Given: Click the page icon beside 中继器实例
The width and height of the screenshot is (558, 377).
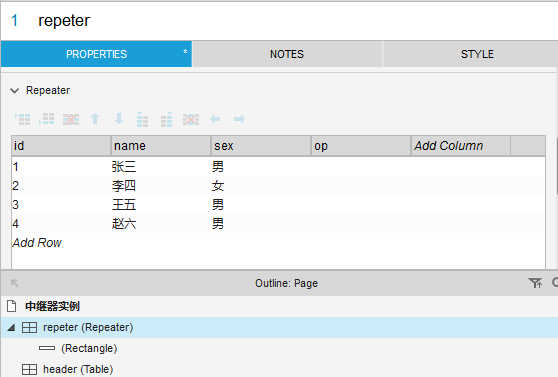Looking at the screenshot, I should click(x=12, y=306).
